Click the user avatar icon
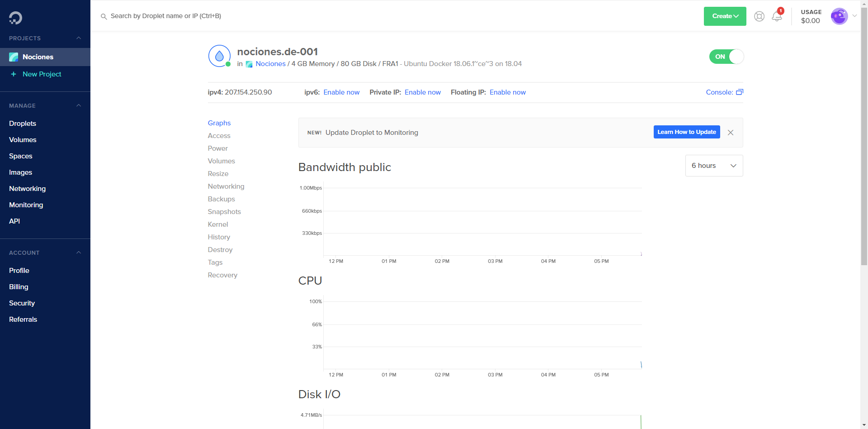Image resolution: width=868 pixels, height=429 pixels. tap(839, 16)
